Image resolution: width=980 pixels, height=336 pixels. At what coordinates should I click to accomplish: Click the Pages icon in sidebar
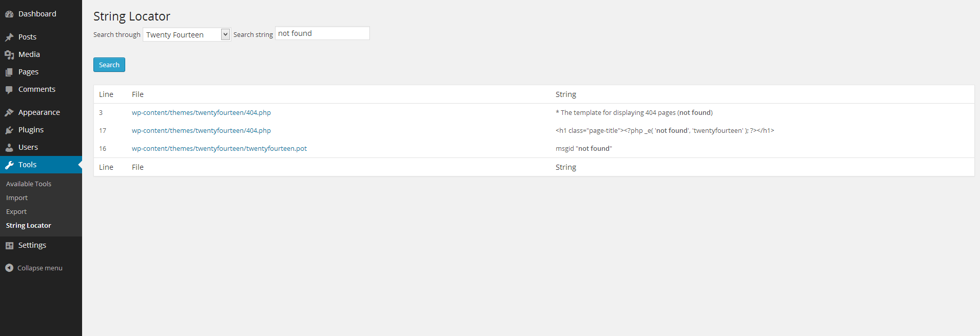click(9, 72)
